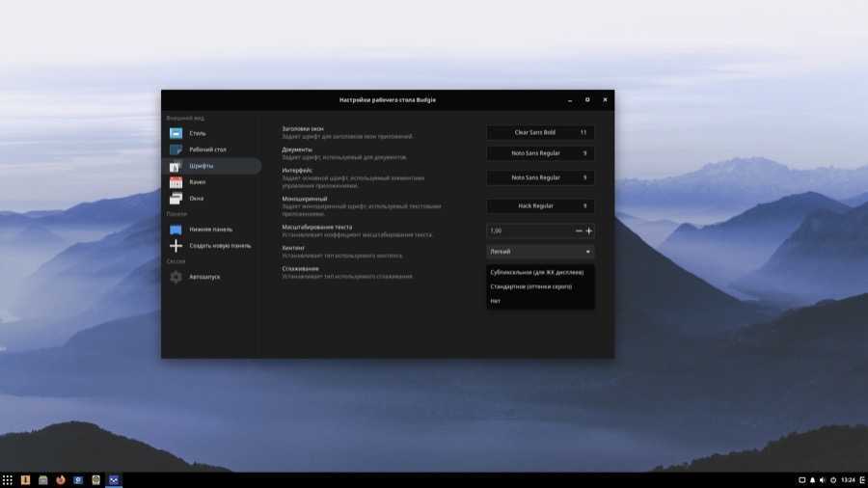Choose the Интерфейс font button
Viewport: 868px width, 488px height.
click(x=540, y=177)
